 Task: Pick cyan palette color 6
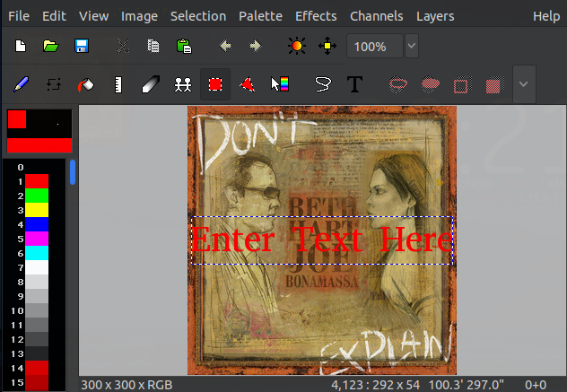coord(37,253)
